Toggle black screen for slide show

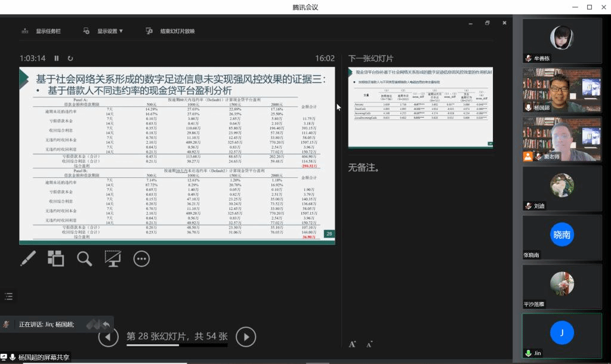[113, 258]
